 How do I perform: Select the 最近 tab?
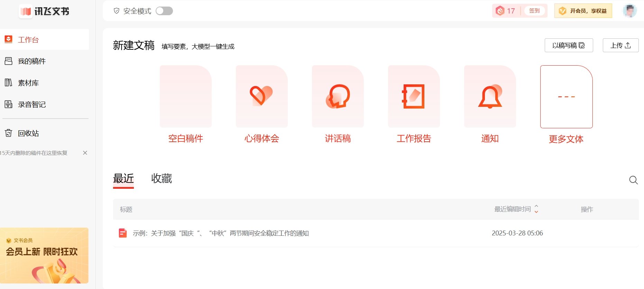123,179
